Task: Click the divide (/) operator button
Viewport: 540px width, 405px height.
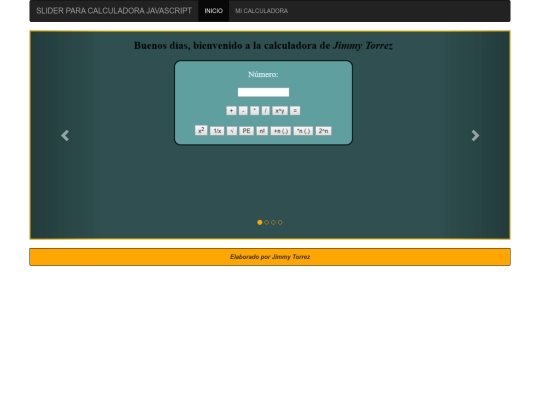Action: 266,111
